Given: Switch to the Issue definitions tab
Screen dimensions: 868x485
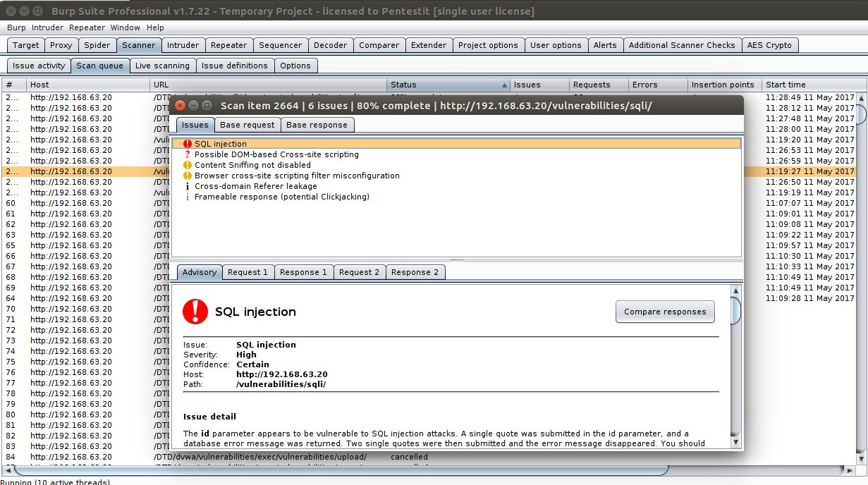Looking at the screenshot, I should (233, 65).
